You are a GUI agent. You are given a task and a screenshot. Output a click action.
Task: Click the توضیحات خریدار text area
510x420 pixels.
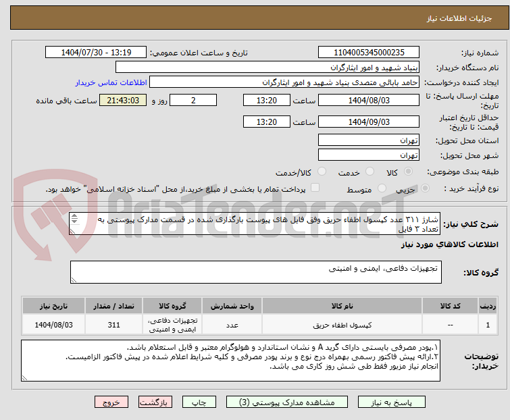coord(230,361)
